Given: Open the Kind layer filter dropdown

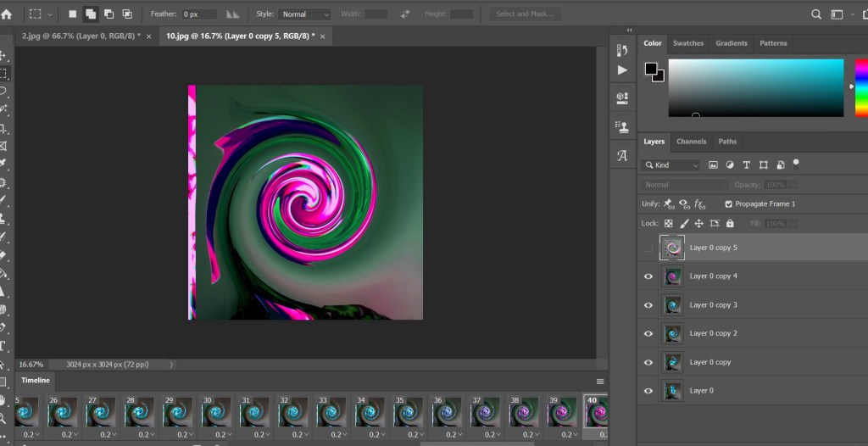Looking at the screenshot, I should pyautogui.click(x=670, y=165).
